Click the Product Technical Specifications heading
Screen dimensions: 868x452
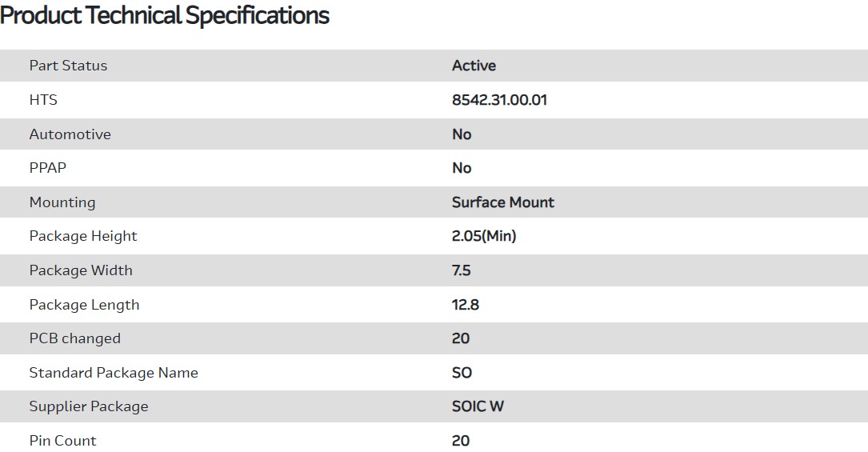coord(165,15)
